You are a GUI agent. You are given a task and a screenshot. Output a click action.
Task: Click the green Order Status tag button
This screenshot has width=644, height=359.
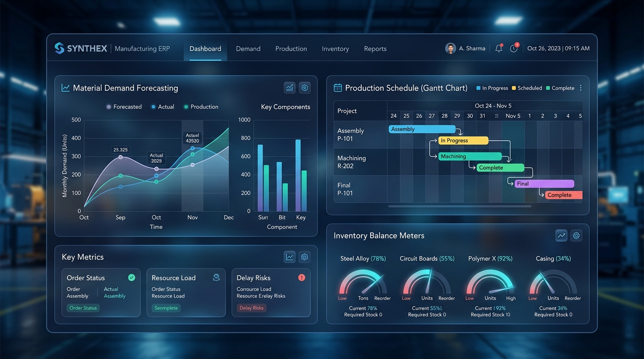point(83,308)
